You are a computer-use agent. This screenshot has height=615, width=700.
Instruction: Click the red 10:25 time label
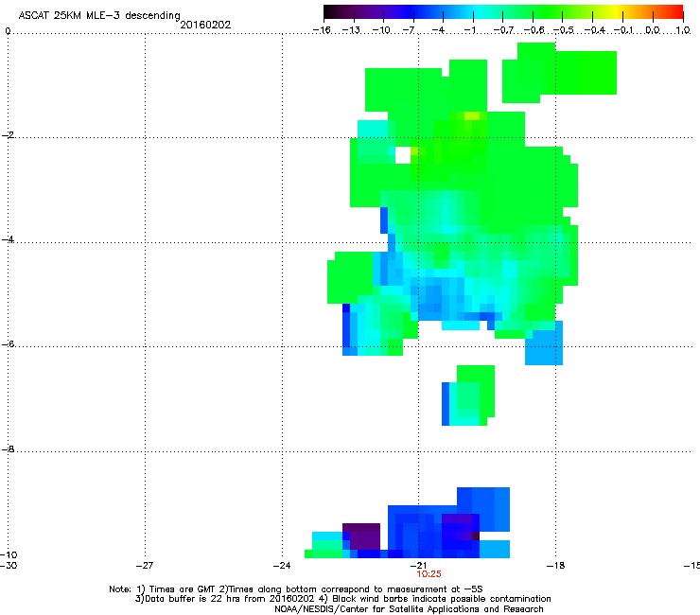coord(429,574)
